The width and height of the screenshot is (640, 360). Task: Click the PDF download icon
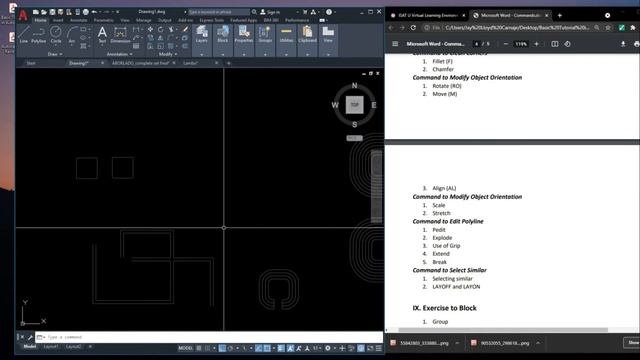pos(623,44)
